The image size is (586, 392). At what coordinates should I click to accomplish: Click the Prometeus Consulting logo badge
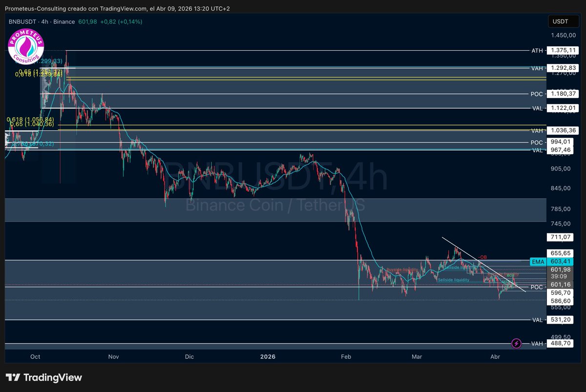[26, 48]
